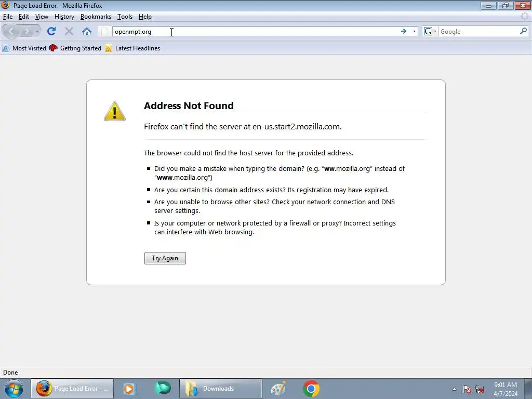Expand the address bar history dropdown
532x399 pixels.
(414, 32)
